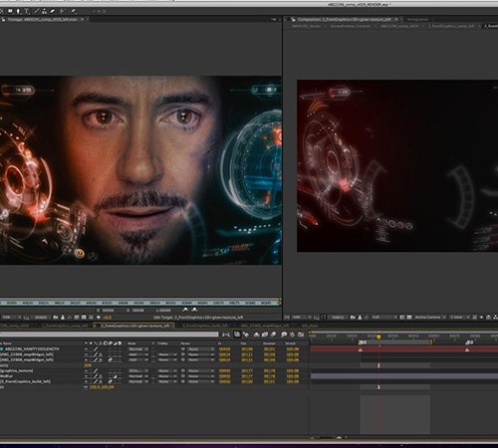
Task: Click Footage viewer current timecode 00000
Action: [x=41, y=318]
